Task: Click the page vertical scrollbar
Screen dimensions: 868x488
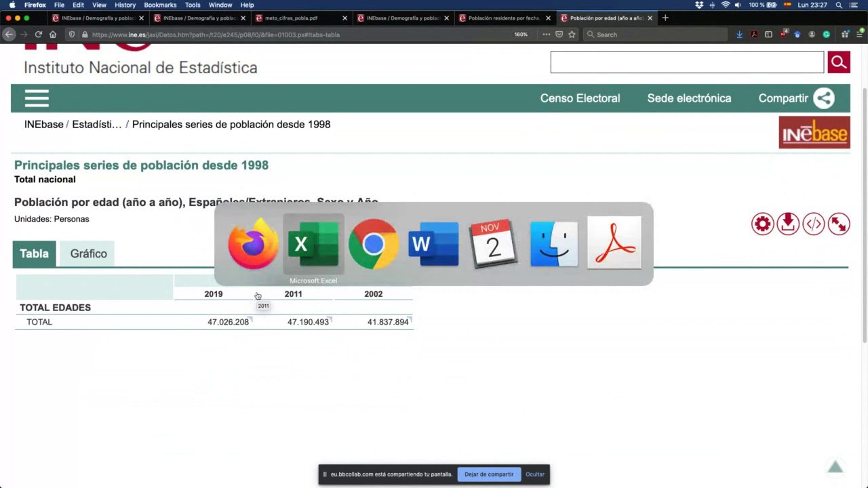Action: pyautogui.click(x=864, y=217)
